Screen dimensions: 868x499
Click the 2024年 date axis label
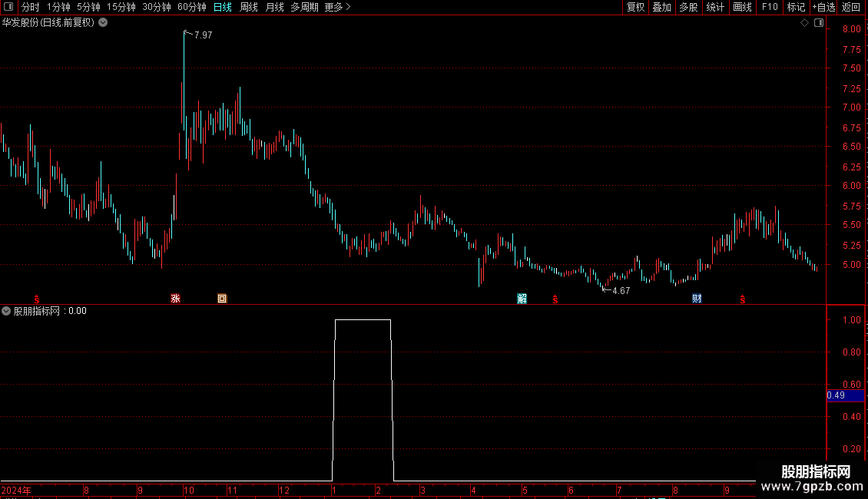(x=16, y=490)
